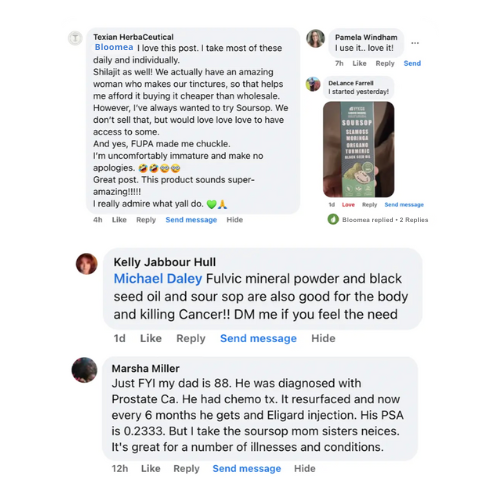Open Marsha Miller's profile picture
This screenshot has height=500, width=500.
[84, 370]
